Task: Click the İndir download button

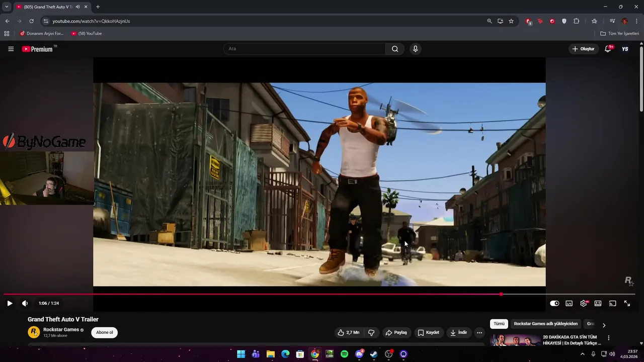Action: tap(458, 332)
